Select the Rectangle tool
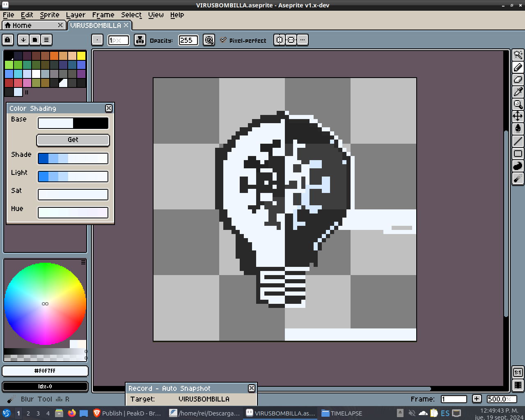This screenshot has height=420, width=525. point(518,154)
